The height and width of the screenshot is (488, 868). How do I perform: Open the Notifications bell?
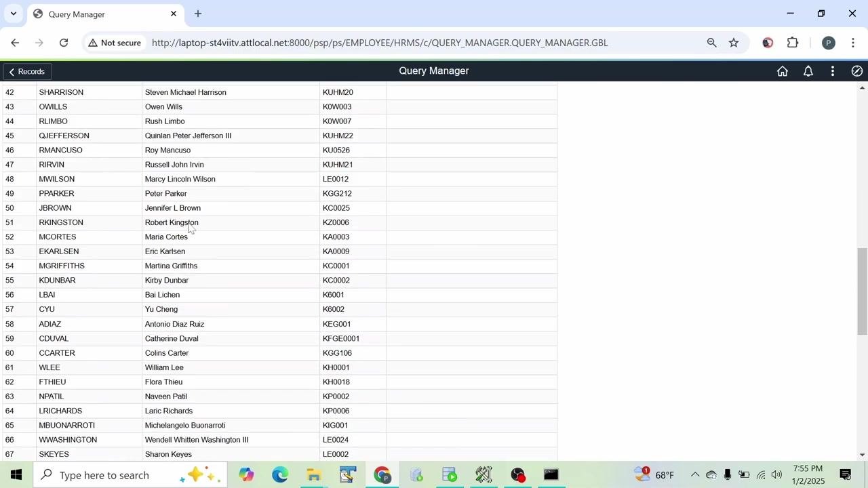click(808, 71)
